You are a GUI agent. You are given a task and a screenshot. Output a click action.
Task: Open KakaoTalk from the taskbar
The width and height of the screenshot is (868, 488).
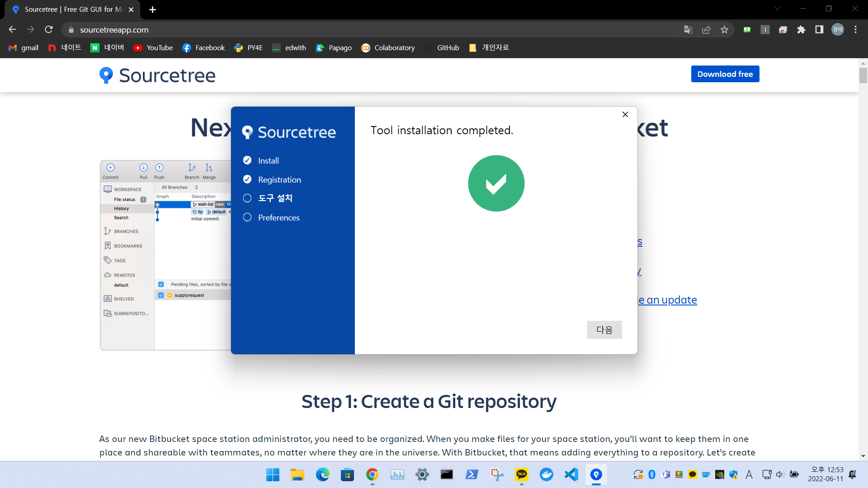click(x=521, y=474)
